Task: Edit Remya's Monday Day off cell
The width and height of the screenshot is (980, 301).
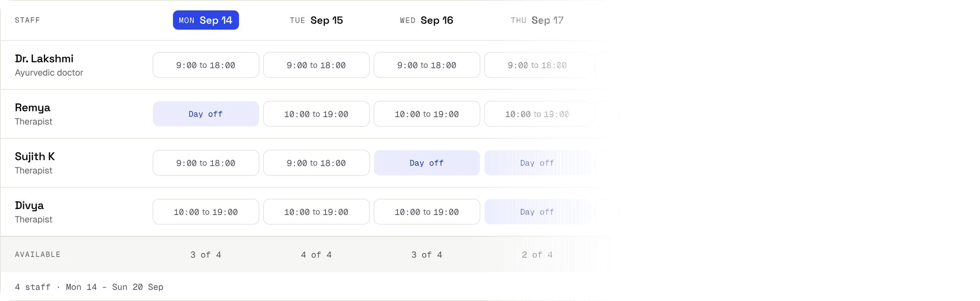Action: 206,114
